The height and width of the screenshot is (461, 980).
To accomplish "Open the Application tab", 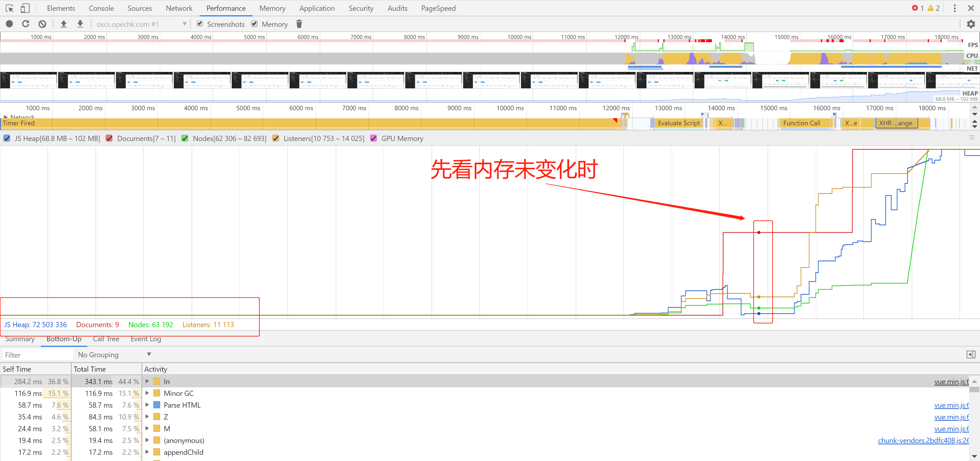I will (317, 8).
